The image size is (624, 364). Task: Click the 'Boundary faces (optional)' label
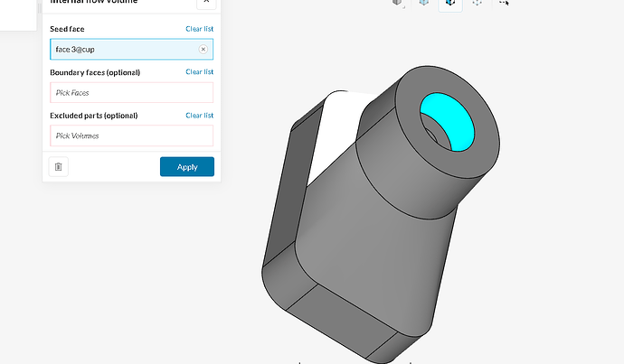95,72
